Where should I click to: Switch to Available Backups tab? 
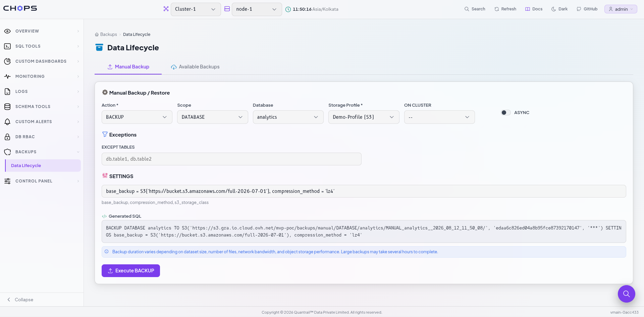(195, 67)
